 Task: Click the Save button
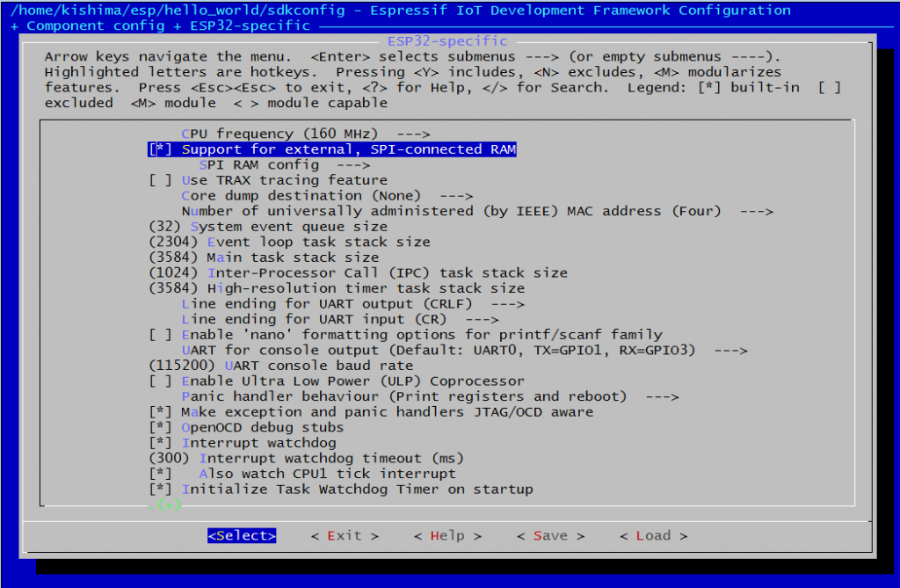550,536
